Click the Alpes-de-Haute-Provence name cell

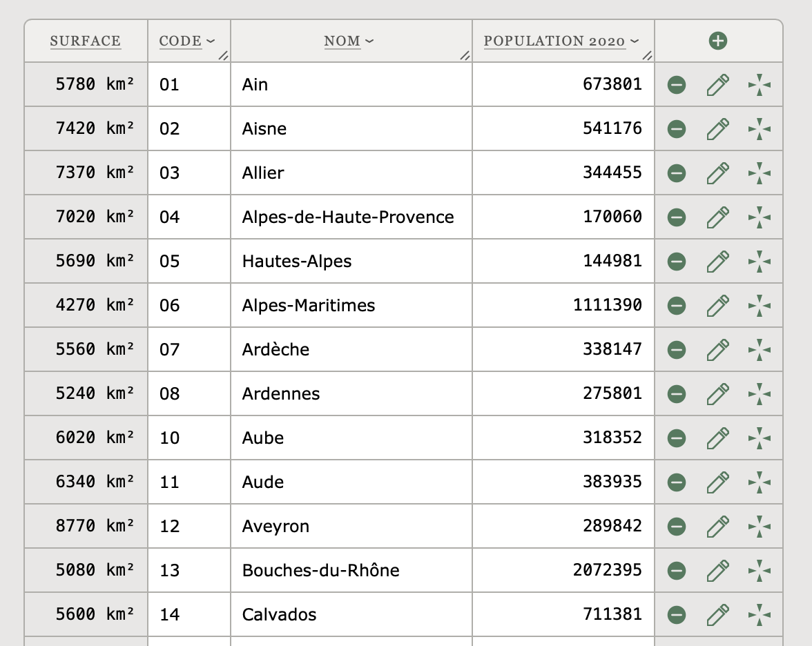pos(348,217)
